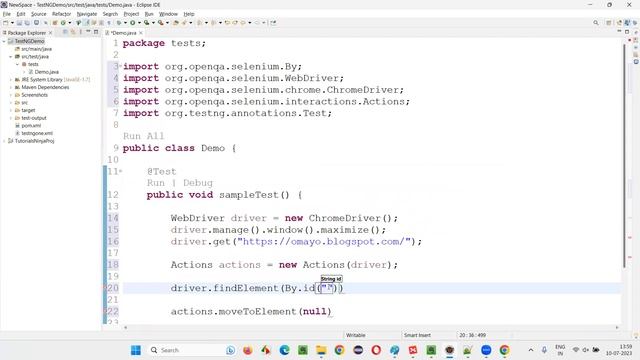
Task: Click Run link above sampleTest method
Action: (x=156, y=183)
